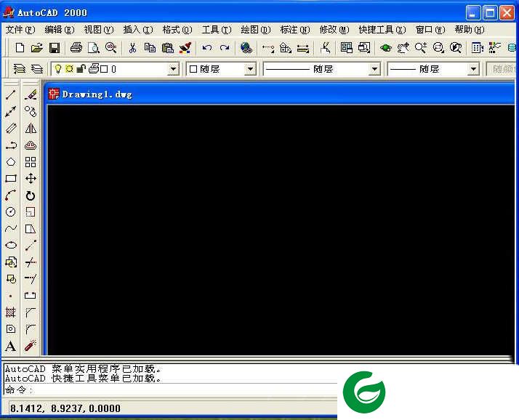Create a new drawing file

20,48
